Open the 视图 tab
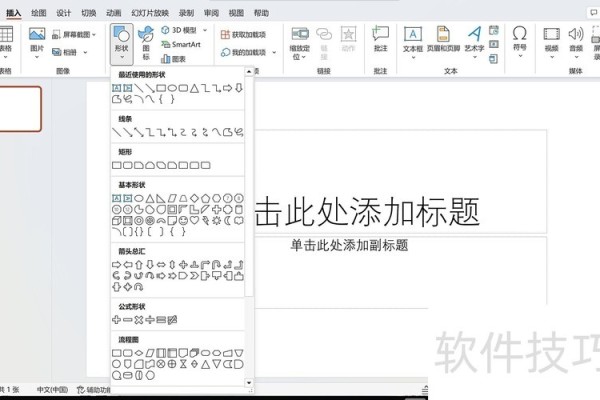 click(x=236, y=13)
